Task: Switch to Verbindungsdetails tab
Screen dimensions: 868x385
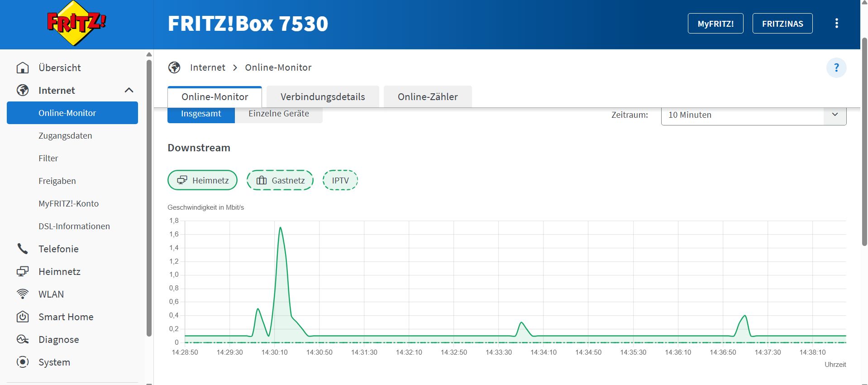Action: [323, 97]
